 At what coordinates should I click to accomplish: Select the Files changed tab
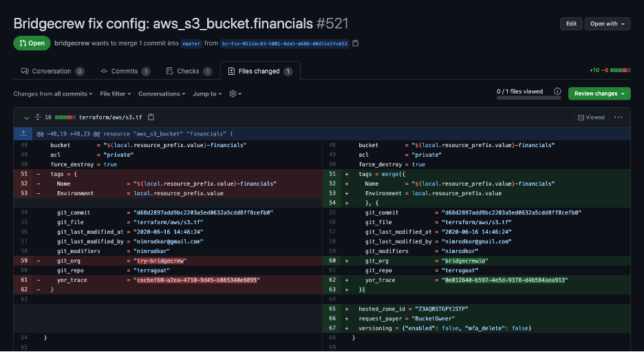point(260,71)
